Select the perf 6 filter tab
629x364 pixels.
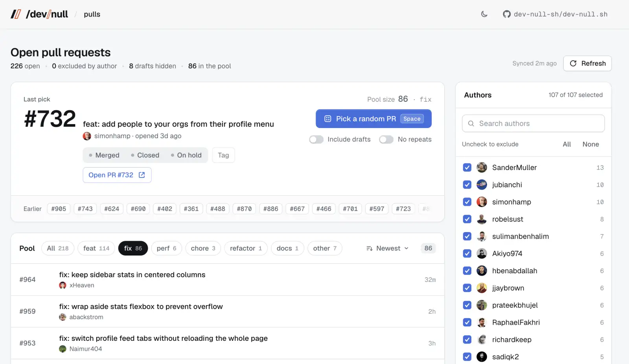(166, 248)
